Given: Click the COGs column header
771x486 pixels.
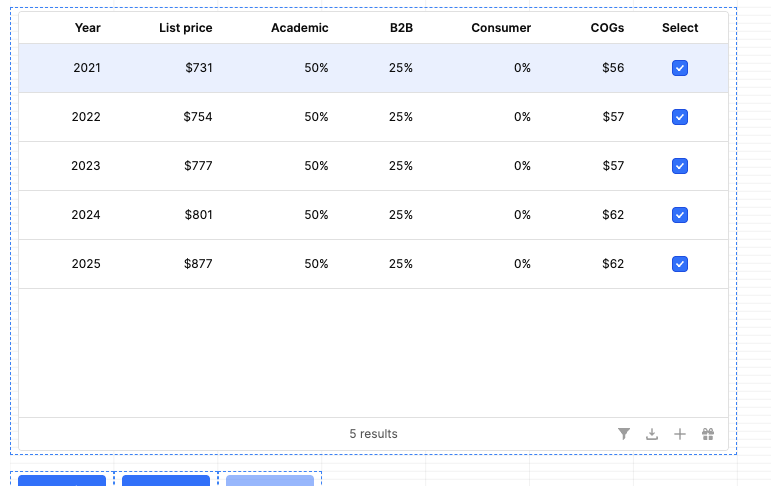Looking at the screenshot, I should tap(607, 28).
